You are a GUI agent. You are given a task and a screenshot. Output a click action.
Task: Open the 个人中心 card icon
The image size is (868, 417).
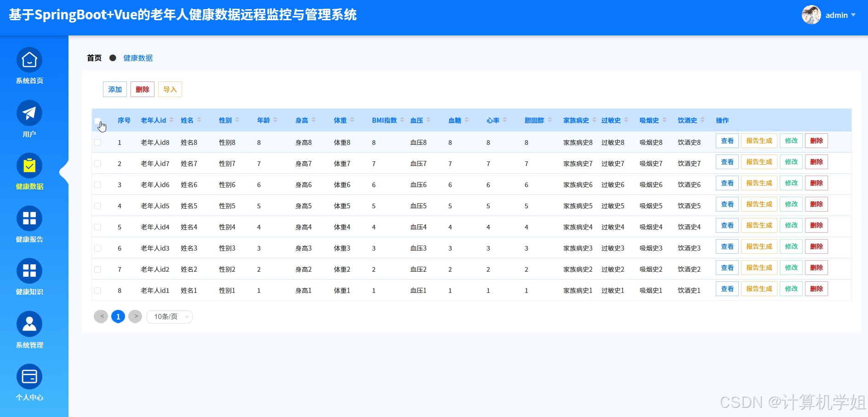point(29,377)
